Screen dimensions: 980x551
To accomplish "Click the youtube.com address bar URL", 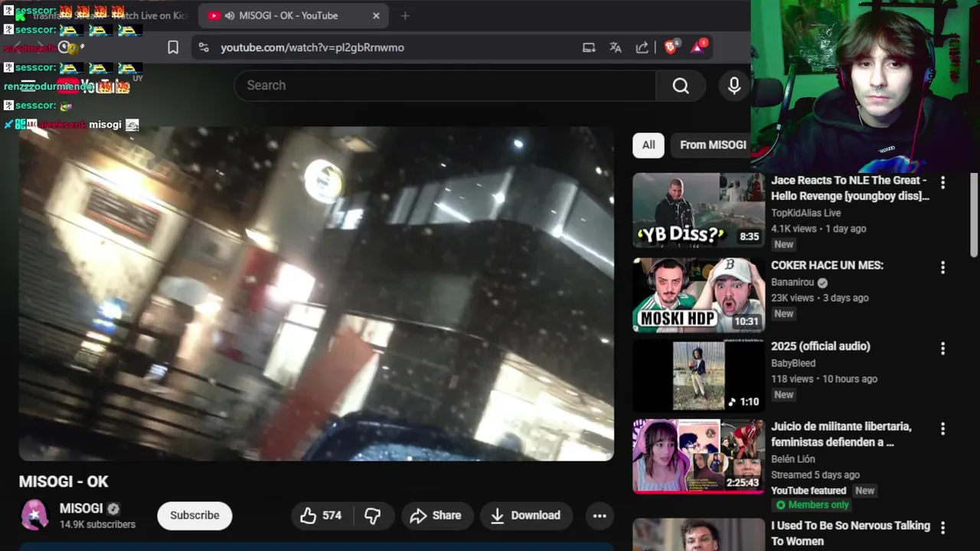I will pos(312,47).
